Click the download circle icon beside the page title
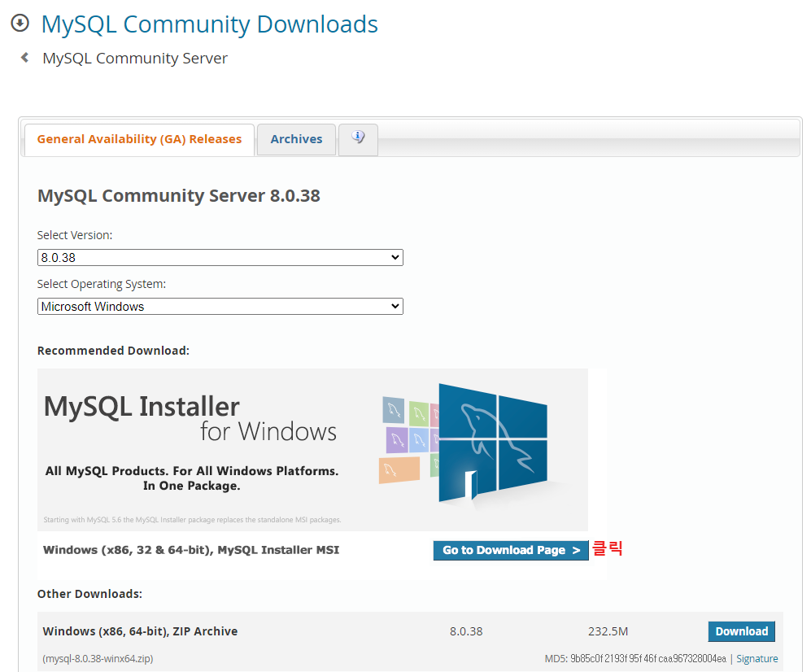The height and width of the screenshot is (672, 811). pos(20,24)
